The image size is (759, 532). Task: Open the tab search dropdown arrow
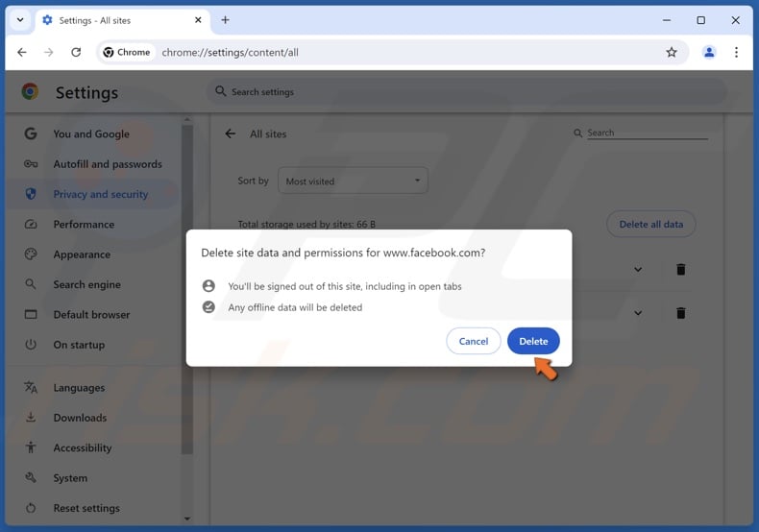click(20, 20)
